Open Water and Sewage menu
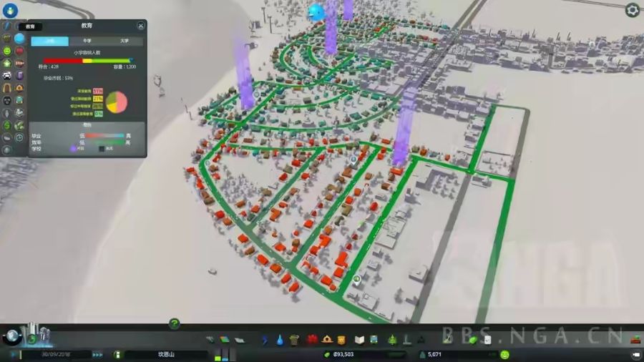The height and width of the screenshot is (362, 644). pyautogui.click(x=279, y=339)
